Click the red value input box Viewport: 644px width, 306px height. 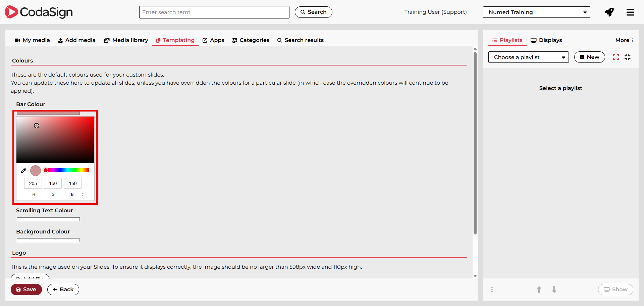tap(33, 183)
